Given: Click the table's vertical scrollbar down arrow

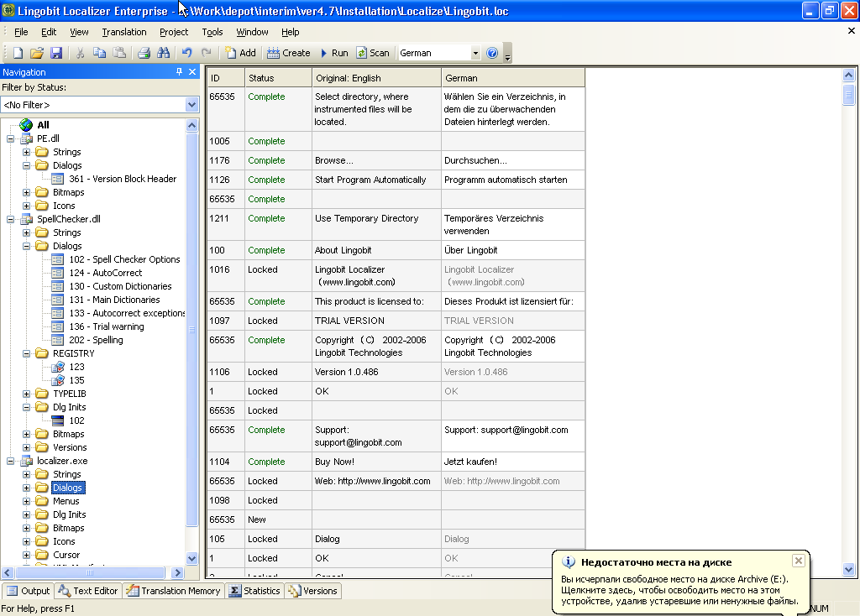Looking at the screenshot, I should (848, 569).
